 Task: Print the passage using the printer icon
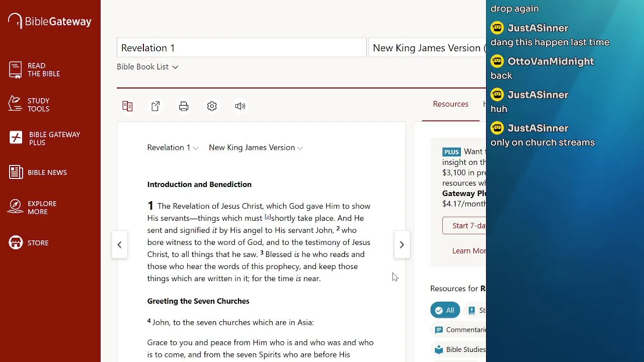[x=184, y=106]
